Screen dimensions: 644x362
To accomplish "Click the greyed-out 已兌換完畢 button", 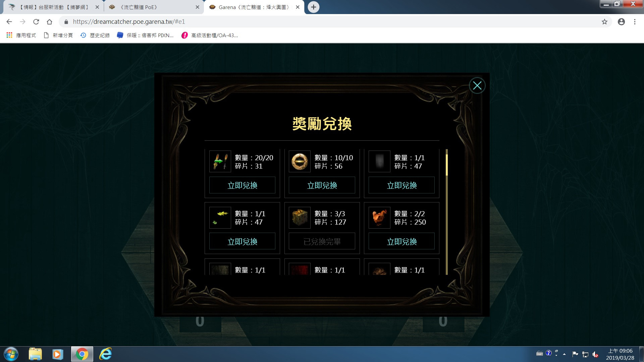I will tap(322, 241).
